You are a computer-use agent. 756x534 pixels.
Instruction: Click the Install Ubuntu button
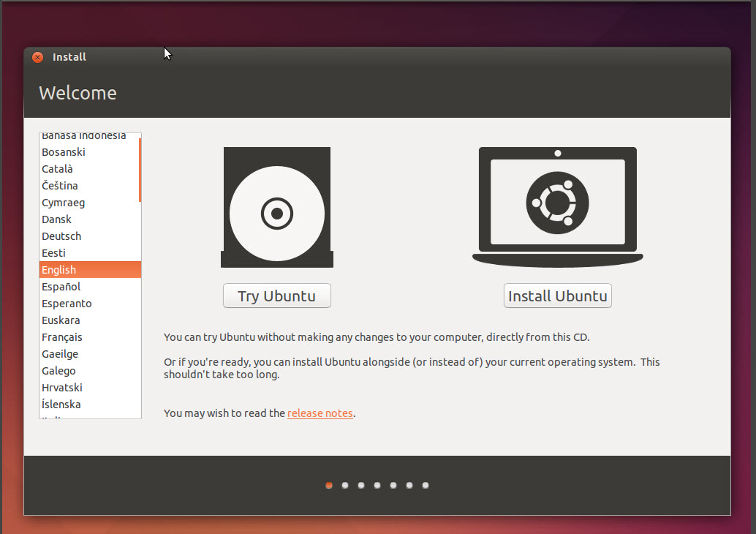(557, 296)
